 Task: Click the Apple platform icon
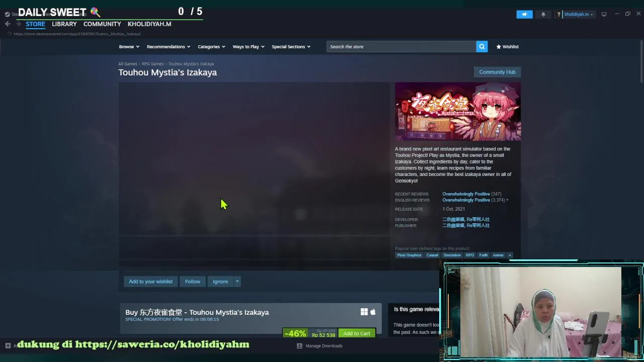click(x=373, y=312)
